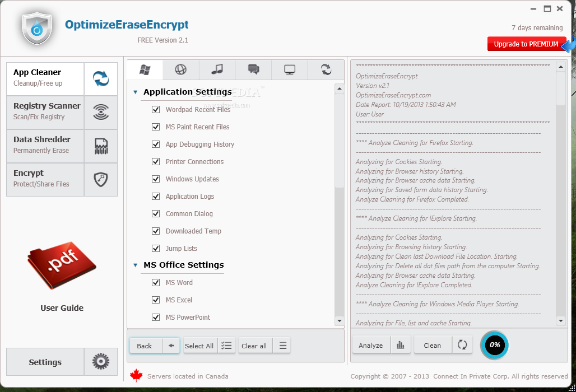The width and height of the screenshot is (576, 392).
Task: Click 'Analyze Cleaning for IExplore Completed.' line
Action: [x=414, y=285]
